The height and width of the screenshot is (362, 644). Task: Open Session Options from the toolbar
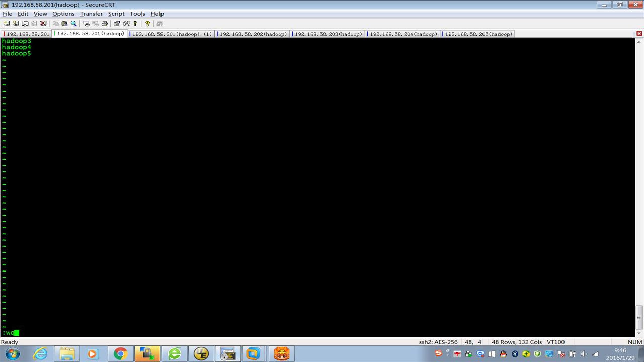point(117,24)
